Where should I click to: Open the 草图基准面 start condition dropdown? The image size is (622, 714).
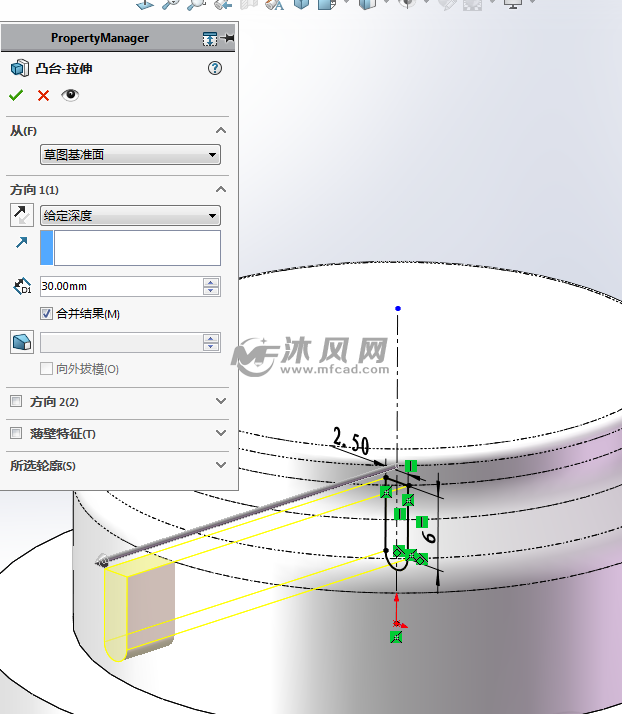click(130, 155)
